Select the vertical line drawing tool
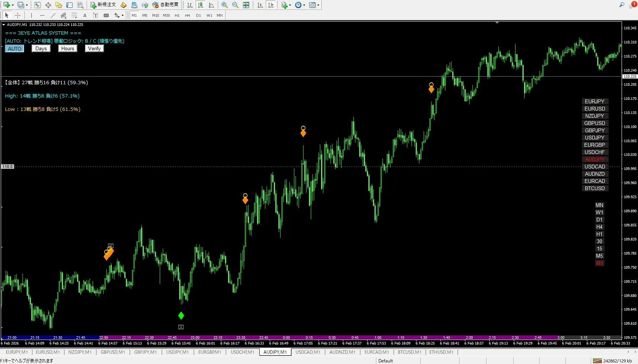This screenshot has height=364, width=638. (31, 15)
